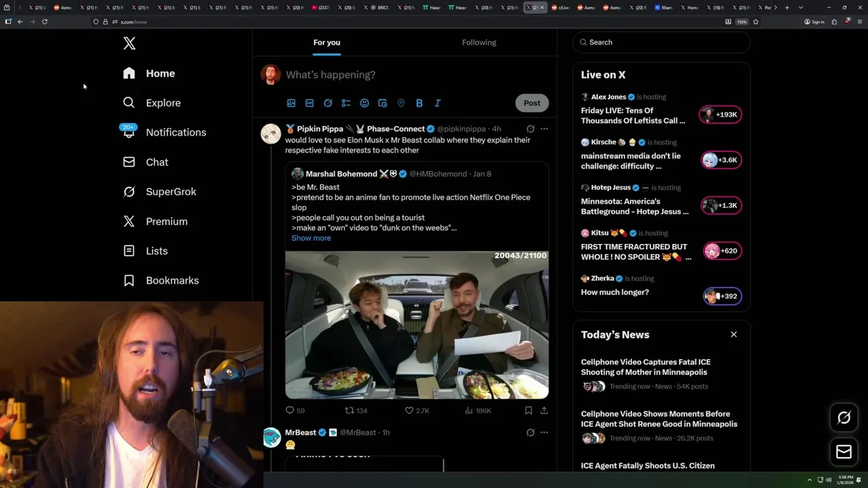Join Hotep Jesus live +1.3K listeners
868x488 pixels.
[720, 205]
